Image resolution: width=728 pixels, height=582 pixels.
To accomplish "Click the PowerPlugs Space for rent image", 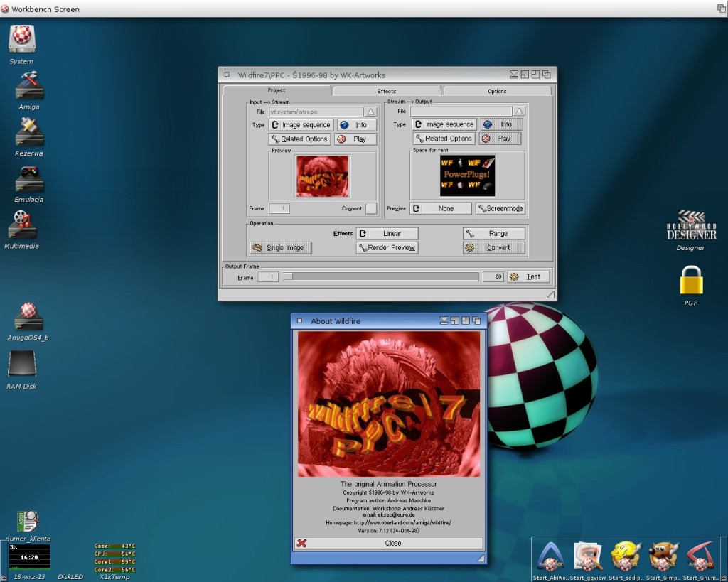I will click(468, 176).
